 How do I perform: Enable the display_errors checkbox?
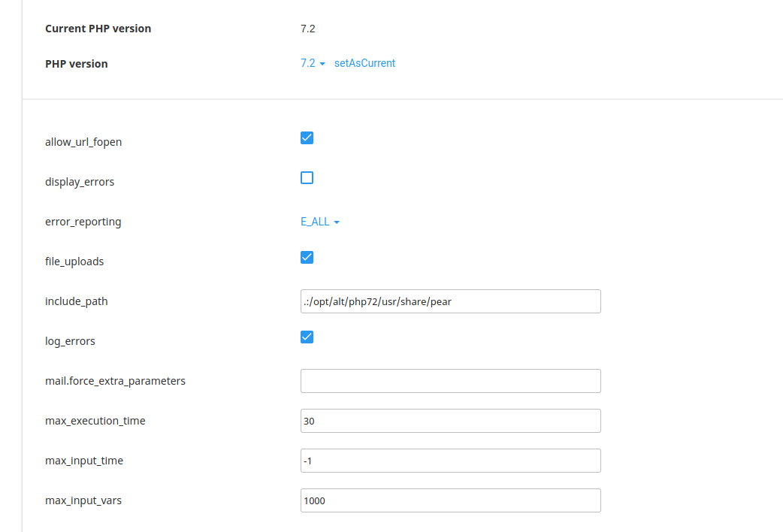pyautogui.click(x=307, y=177)
